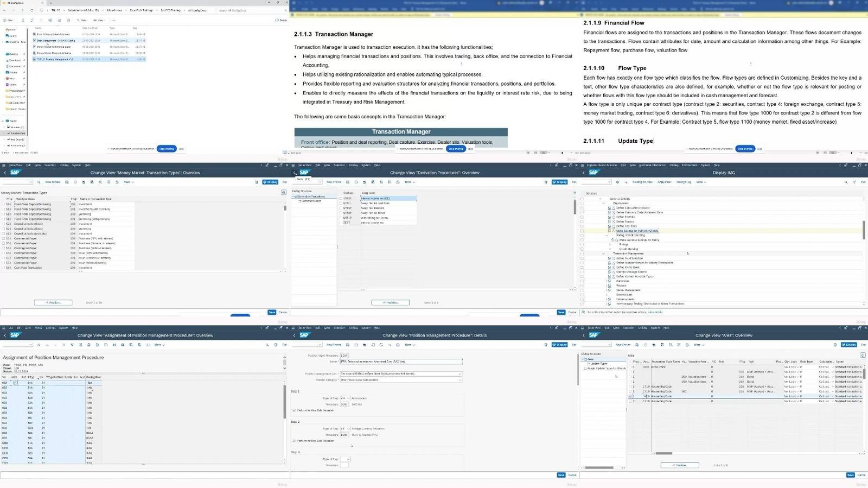Open table settings icon in Area table
The image size is (868, 488).
863,356
